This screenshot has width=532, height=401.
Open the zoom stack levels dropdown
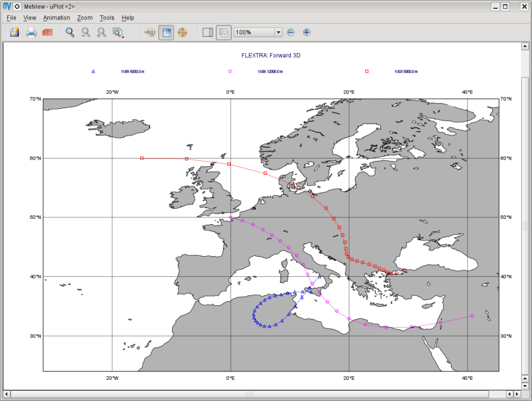[x=118, y=33]
